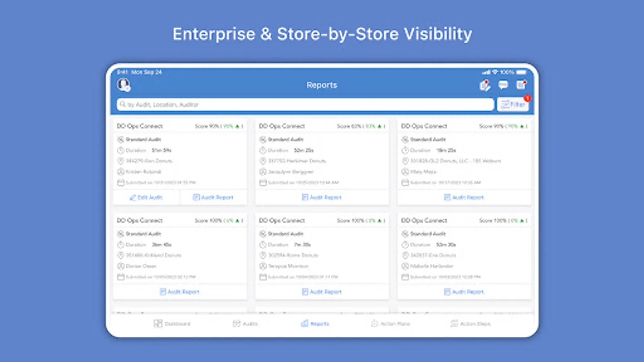644x362 pixels.
Task: Focus the search by Audit, Location, Auditor field
Action: tap(305, 105)
